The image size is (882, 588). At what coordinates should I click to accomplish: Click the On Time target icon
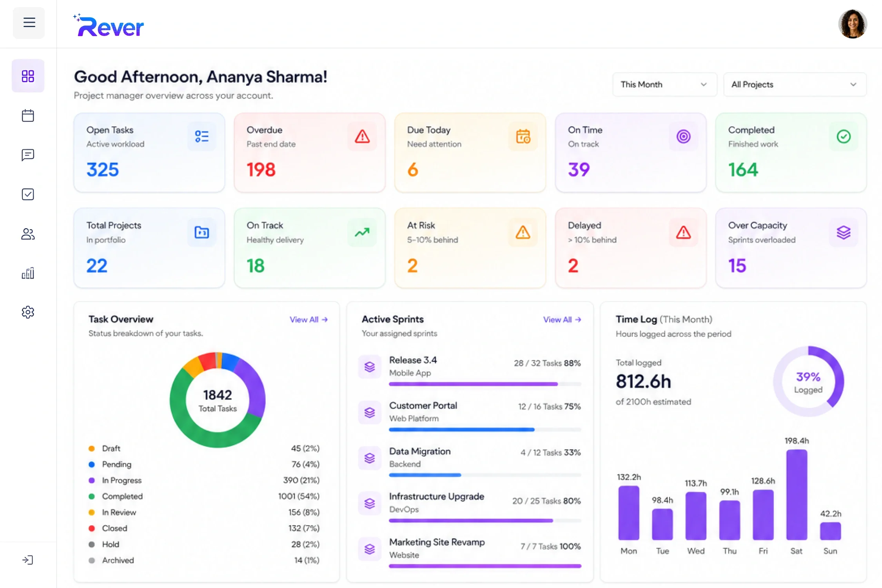pyautogui.click(x=683, y=136)
